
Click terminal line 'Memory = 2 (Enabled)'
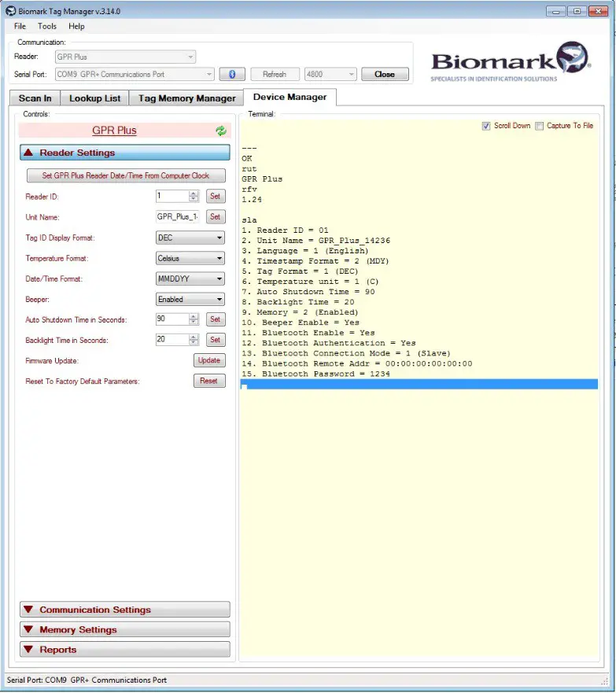(x=300, y=312)
